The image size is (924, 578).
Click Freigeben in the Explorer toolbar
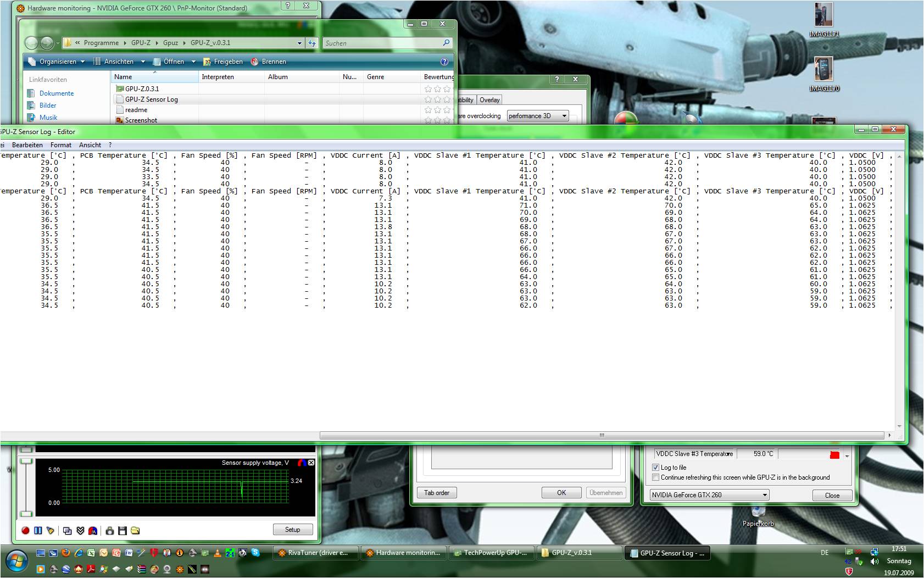pyautogui.click(x=223, y=62)
